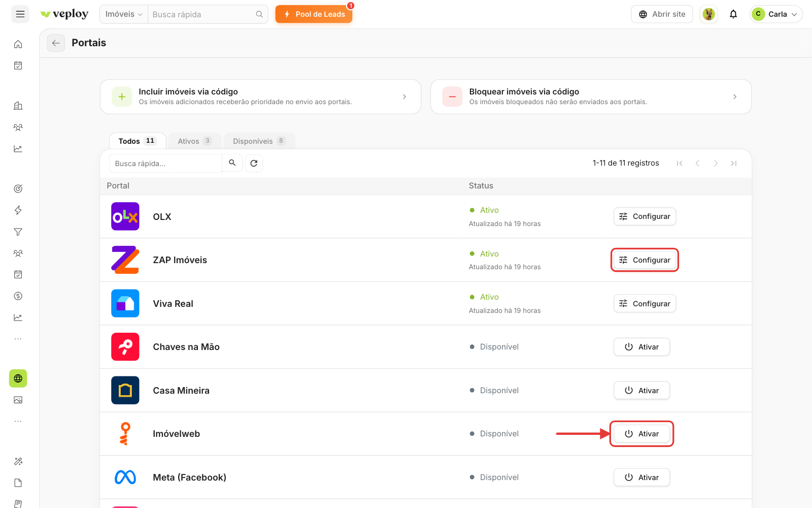Activate the Imóvelweb portal

(641, 434)
